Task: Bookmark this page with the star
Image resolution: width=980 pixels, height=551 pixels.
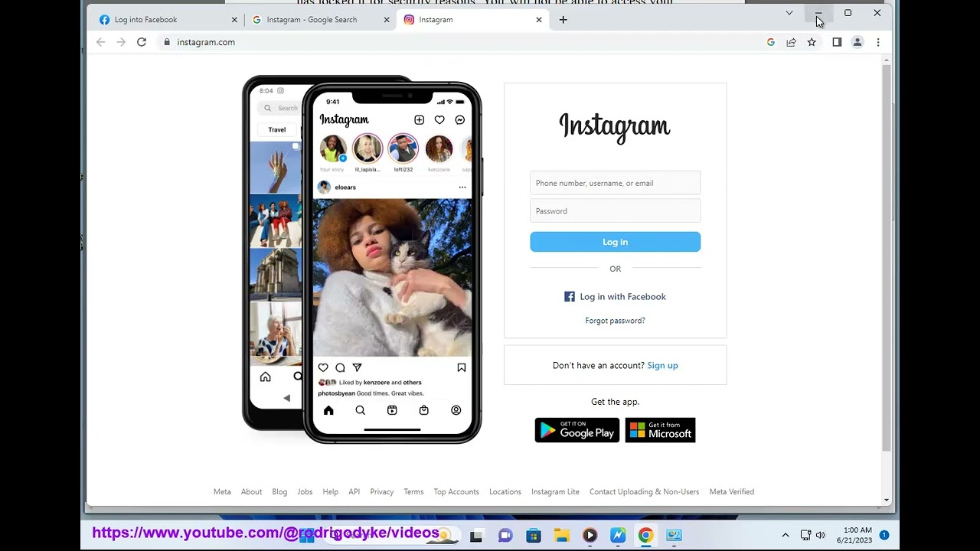Action: click(812, 42)
